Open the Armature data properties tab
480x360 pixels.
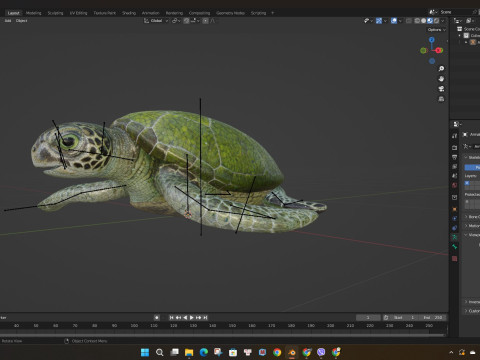(x=454, y=237)
